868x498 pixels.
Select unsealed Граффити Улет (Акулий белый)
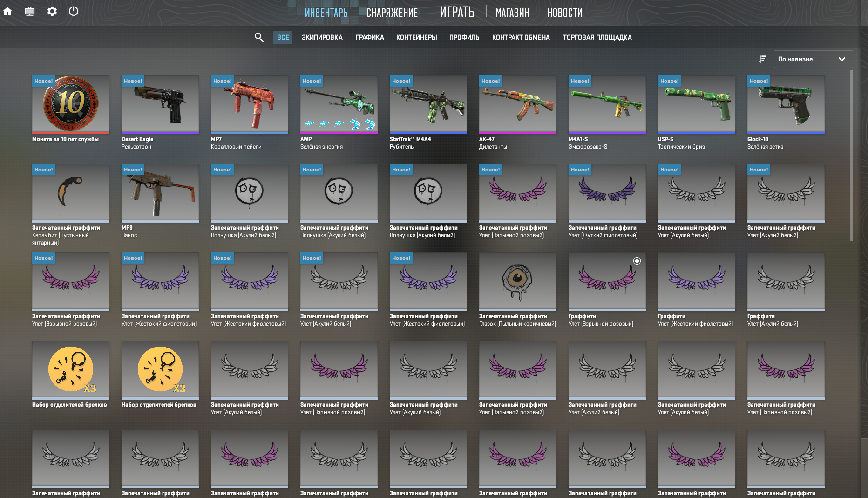coord(786,282)
